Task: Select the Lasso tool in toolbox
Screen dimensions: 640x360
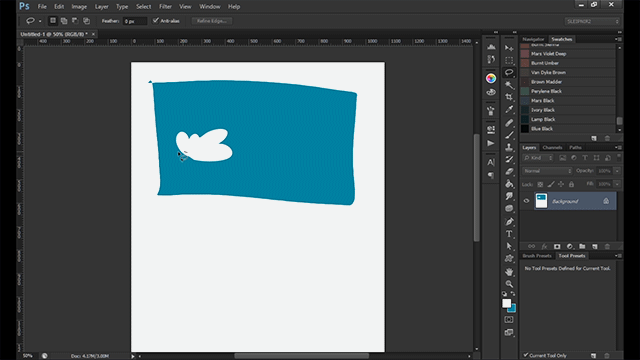Action: coord(509,73)
